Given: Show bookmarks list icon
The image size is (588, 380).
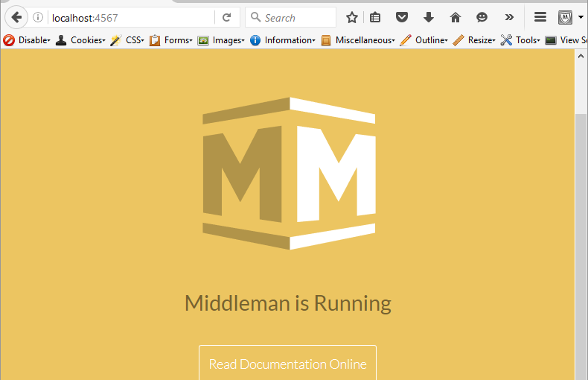Looking at the screenshot, I should coord(375,17).
